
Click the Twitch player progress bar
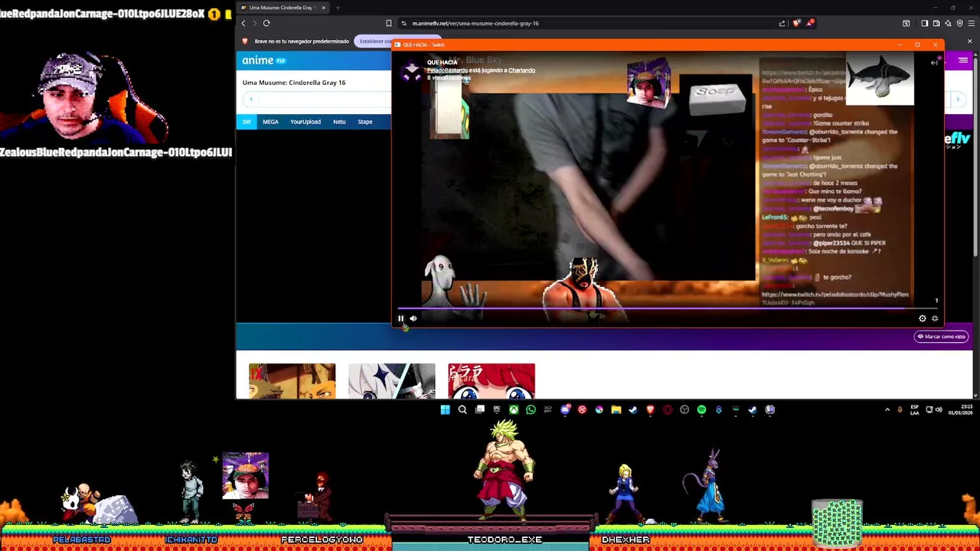(667, 309)
